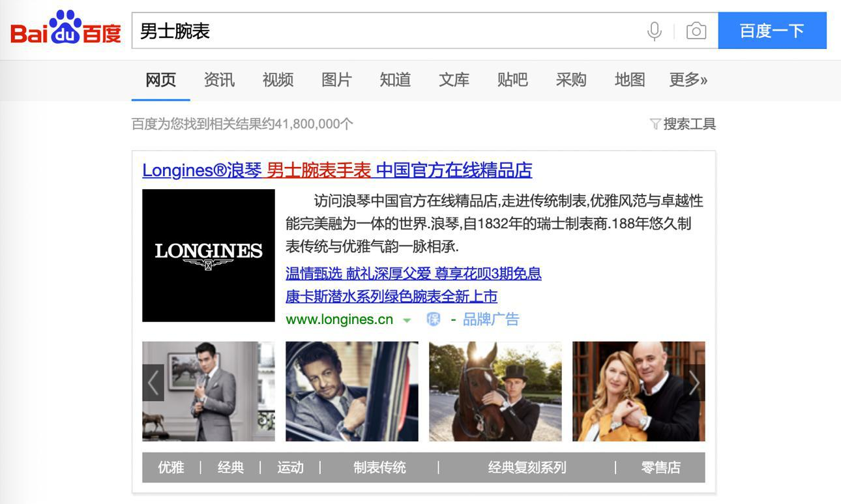The image size is (841, 504).
Task: Open photo of man in car
Action: 352,391
